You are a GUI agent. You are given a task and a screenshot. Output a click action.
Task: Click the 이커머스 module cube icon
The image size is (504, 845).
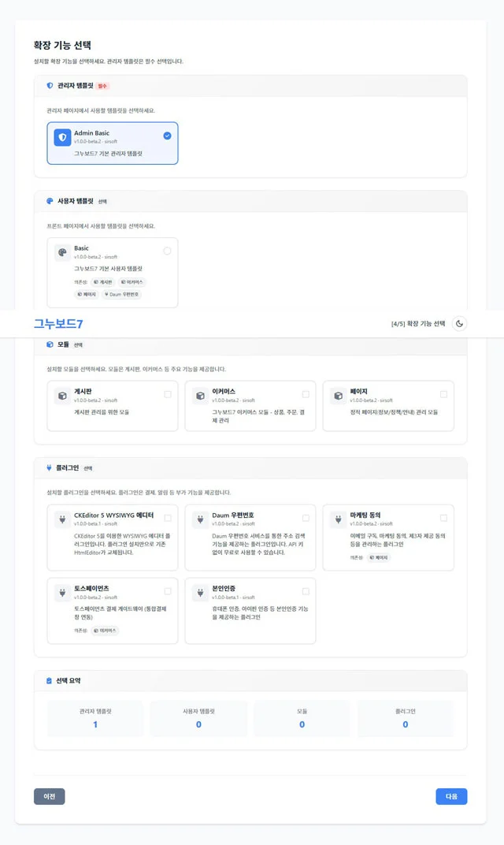click(x=200, y=396)
